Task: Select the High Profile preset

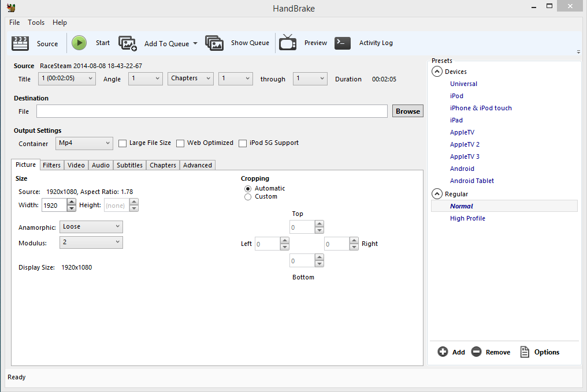Action: (467, 218)
